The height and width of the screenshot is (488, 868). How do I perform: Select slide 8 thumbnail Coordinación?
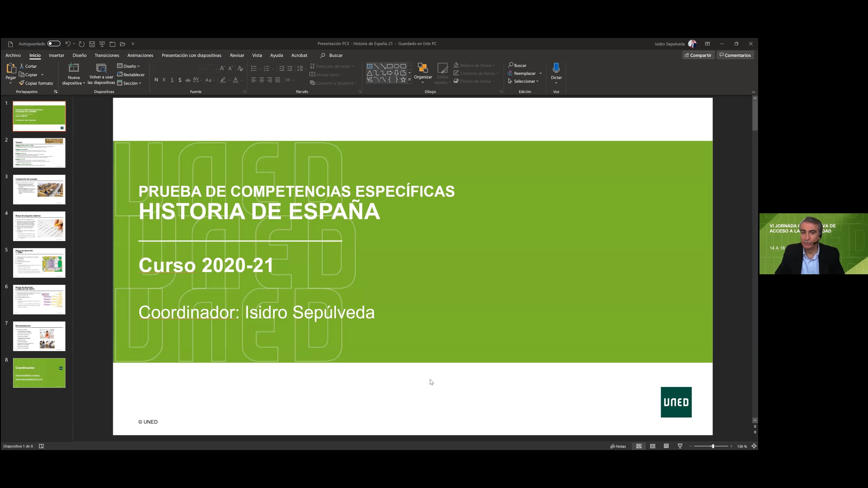pyautogui.click(x=39, y=373)
